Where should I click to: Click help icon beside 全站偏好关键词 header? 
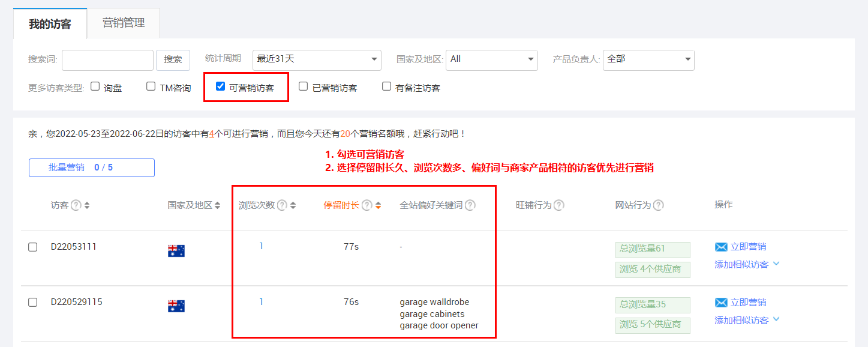click(470, 205)
